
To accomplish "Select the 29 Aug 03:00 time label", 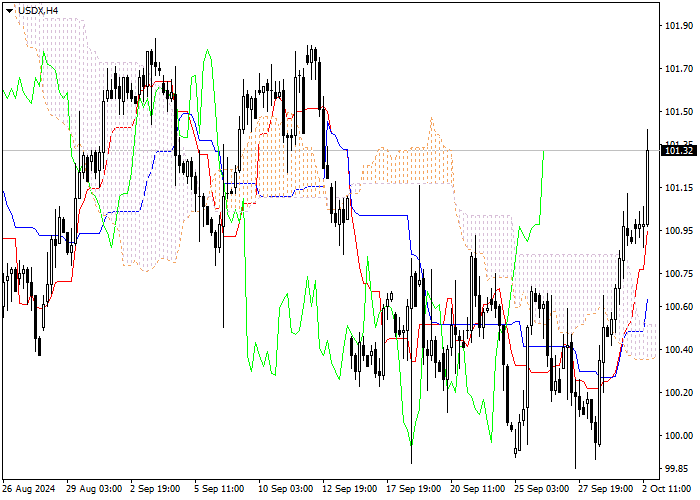I will pyautogui.click(x=94, y=489).
